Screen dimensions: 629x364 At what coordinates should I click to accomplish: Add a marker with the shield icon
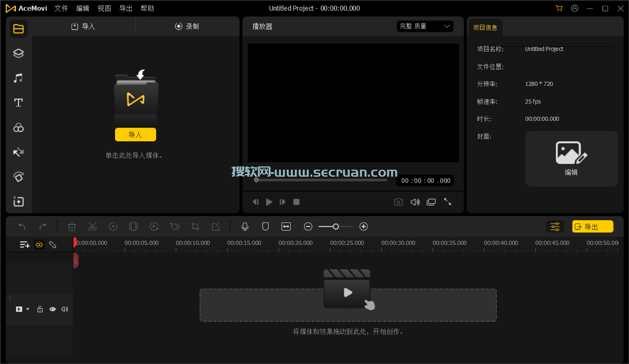[x=265, y=226]
